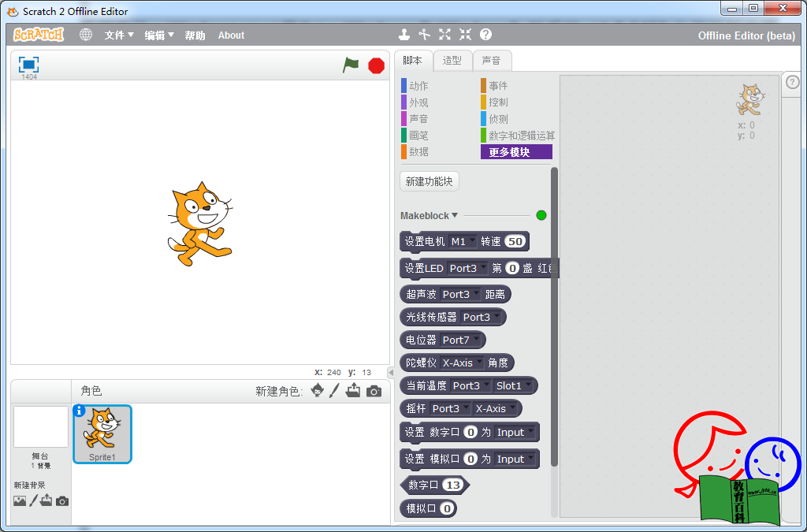Switch to the 声音 tab
Image resolution: width=807 pixels, height=532 pixels.
click(x=492, y=61)
